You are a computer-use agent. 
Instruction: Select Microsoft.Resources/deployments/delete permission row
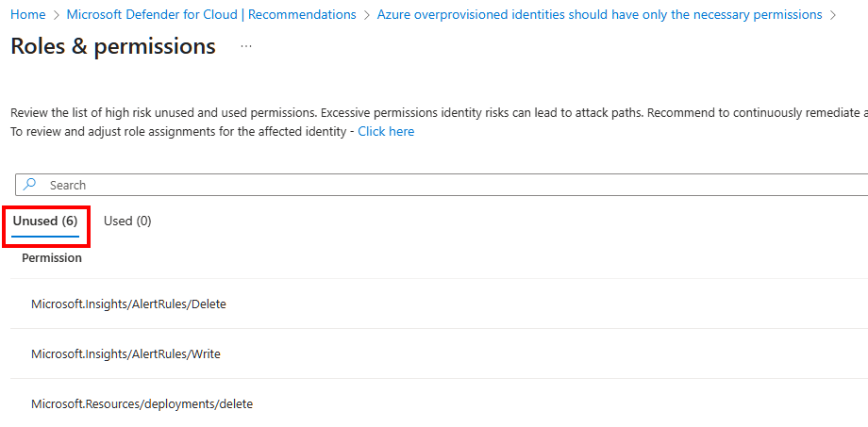coord(142,404)
